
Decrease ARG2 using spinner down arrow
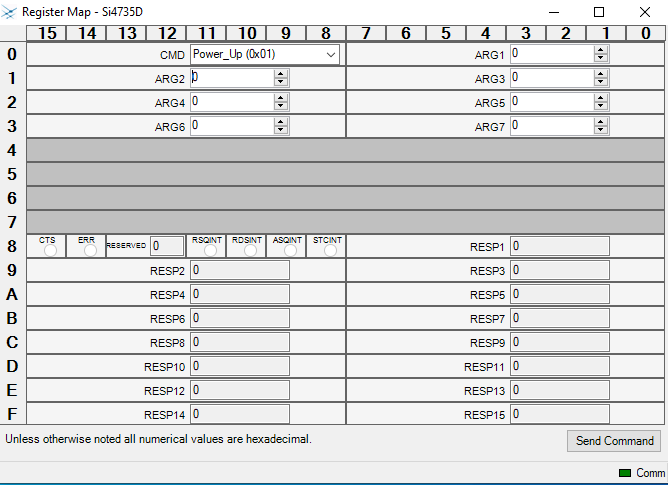pyautogui.click(x=280, y=82)
